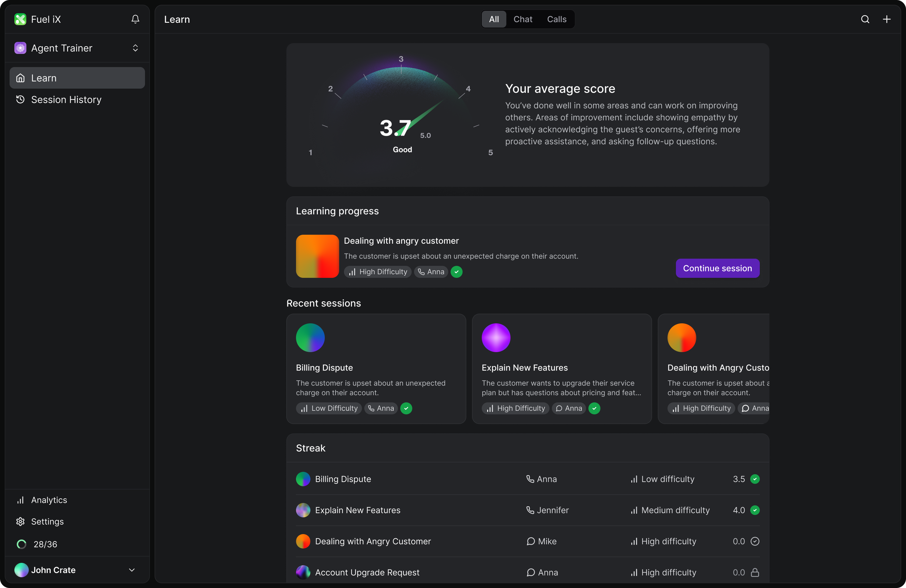Open Settings in the sidebar
Viewport: 906px width, 588px height.
77,522
